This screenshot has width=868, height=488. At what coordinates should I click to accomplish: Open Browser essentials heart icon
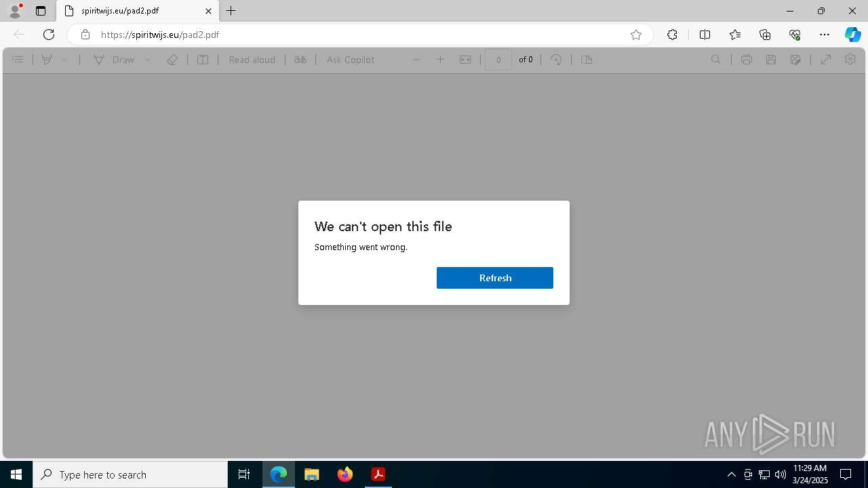[x=795, y=35]
